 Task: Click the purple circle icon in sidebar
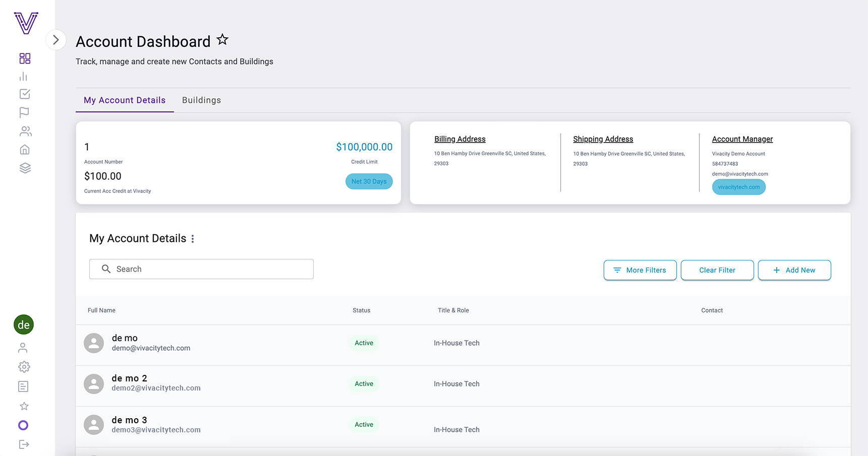23,425
